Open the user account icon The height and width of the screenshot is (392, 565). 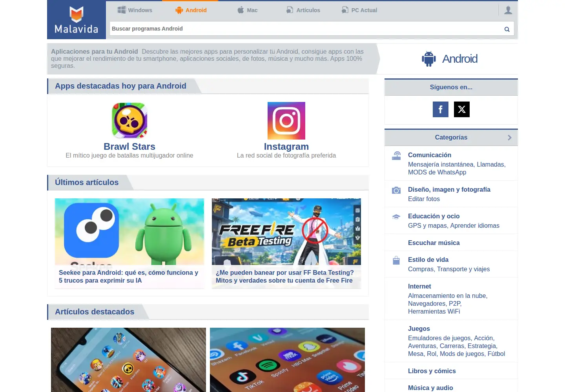pos(508,10)
